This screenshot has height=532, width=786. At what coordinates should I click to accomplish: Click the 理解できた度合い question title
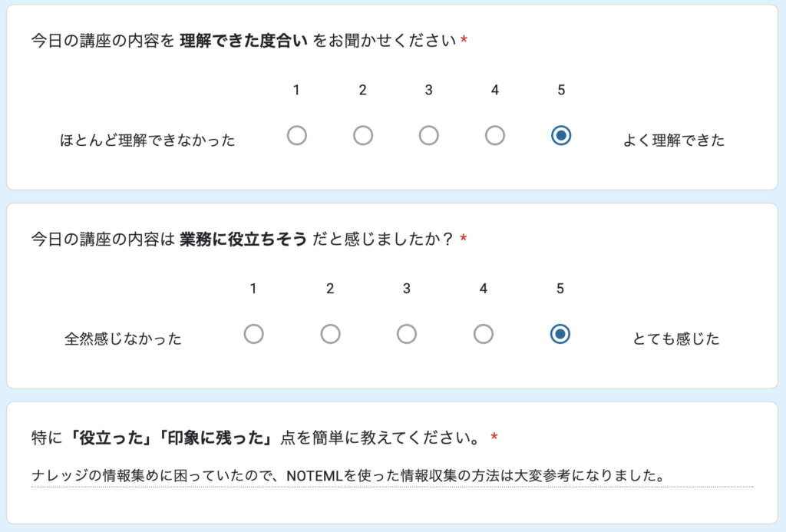point(246,41)
